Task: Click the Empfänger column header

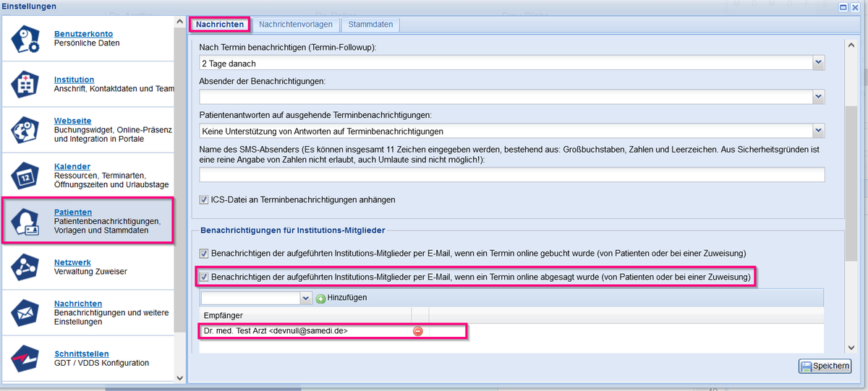Action: pyautogui.click(x=305, y=315)
